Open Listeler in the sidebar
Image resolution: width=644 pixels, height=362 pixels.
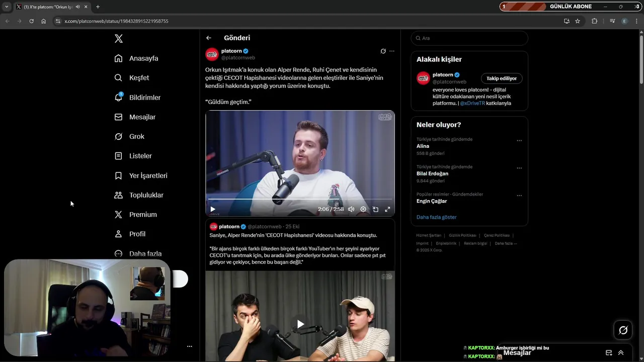click(x=133, y=156)
